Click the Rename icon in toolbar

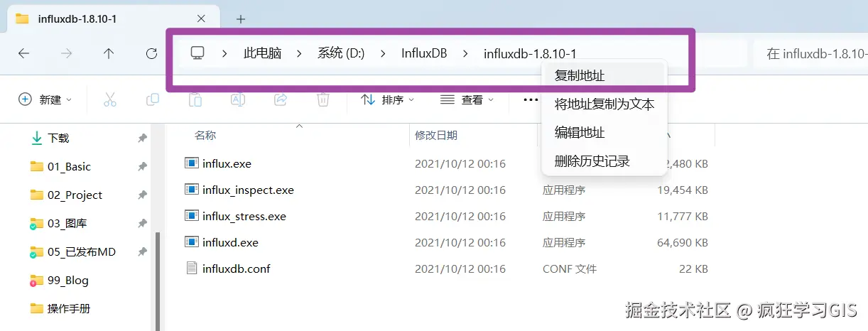(x=238, y=100)
